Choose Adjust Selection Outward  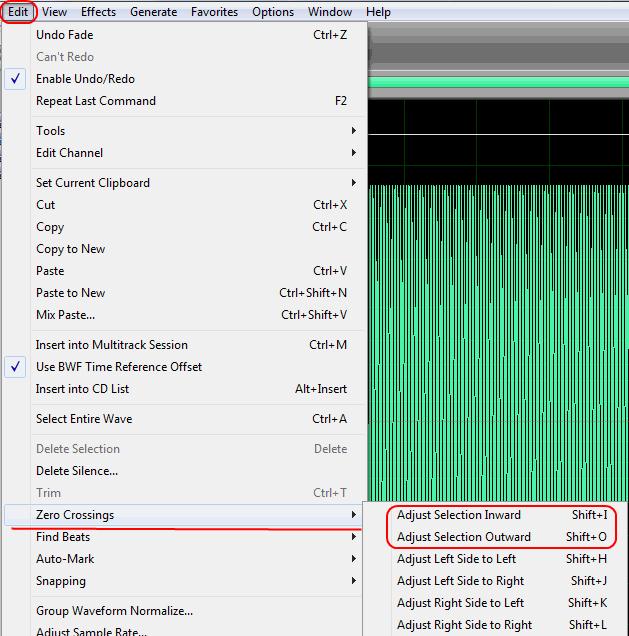click(x=464, y=537)
